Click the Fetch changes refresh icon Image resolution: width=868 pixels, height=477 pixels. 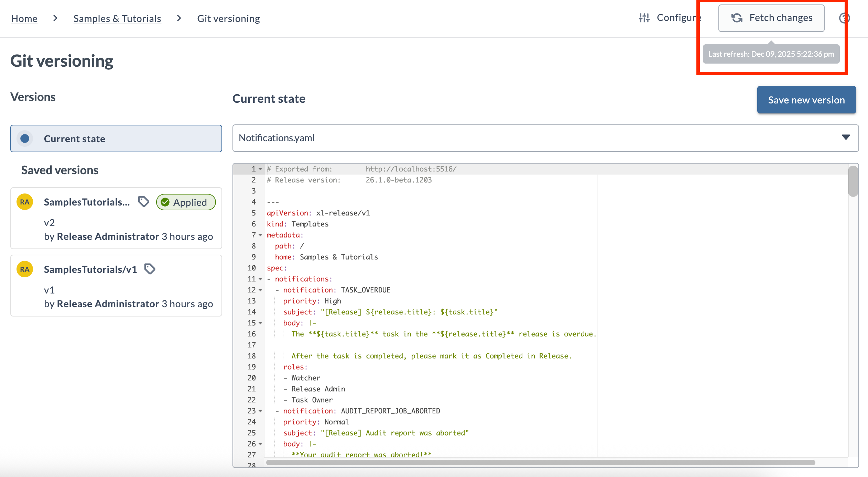point(737,18)
